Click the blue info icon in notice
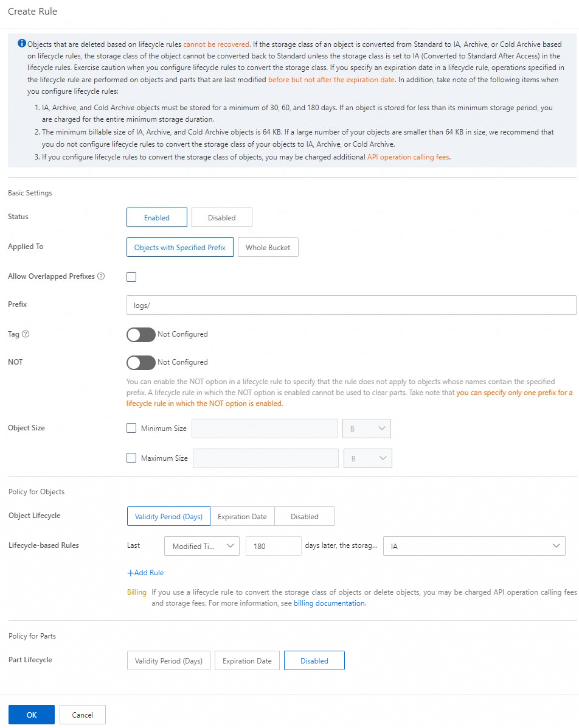This screenshot has width=579, height=728. pos(22,43)
